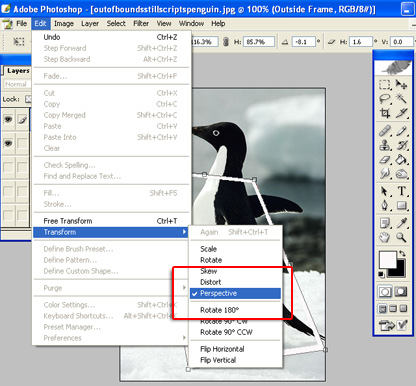Reset to default black and white colors
This screenshot has height=386, width=416.
(381, 275)
